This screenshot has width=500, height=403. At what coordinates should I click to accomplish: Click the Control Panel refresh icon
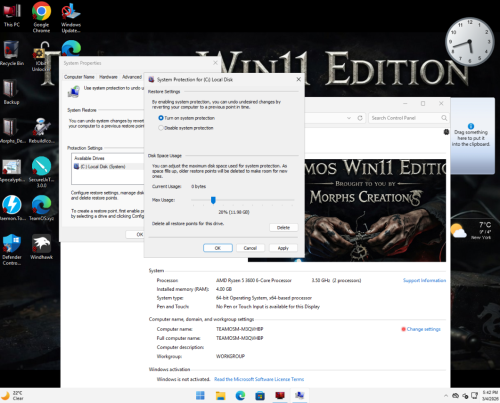pos(360,118)
